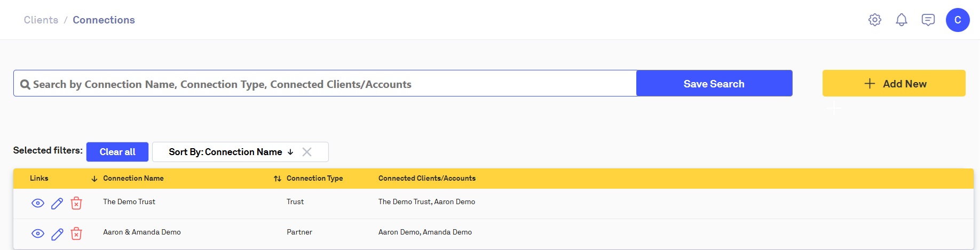Open the settings gear icon
The width and height of the screenshot is (980, 250).
tap(875, 20)
